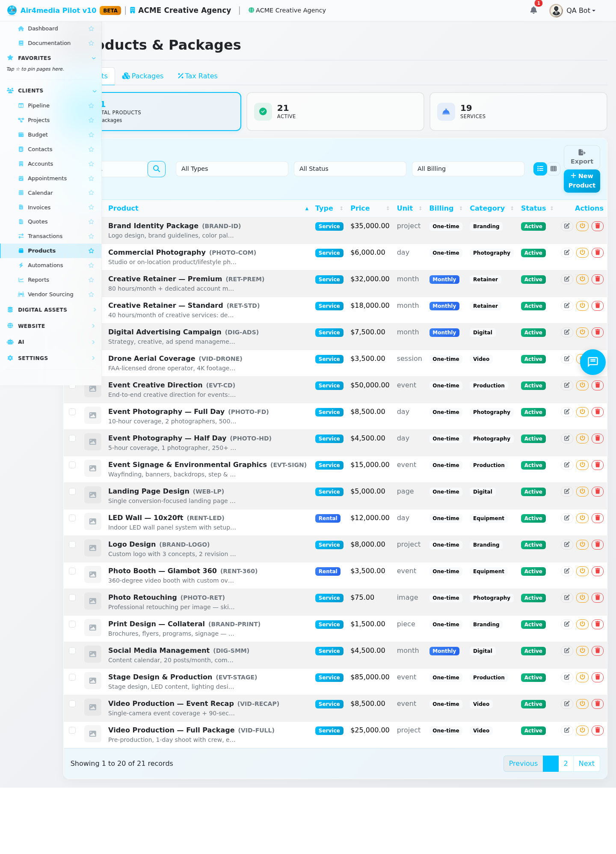Viewport: 616px width, 854px height.
Task: Edit the Landing Page Design product
Action: click(567, 491)
